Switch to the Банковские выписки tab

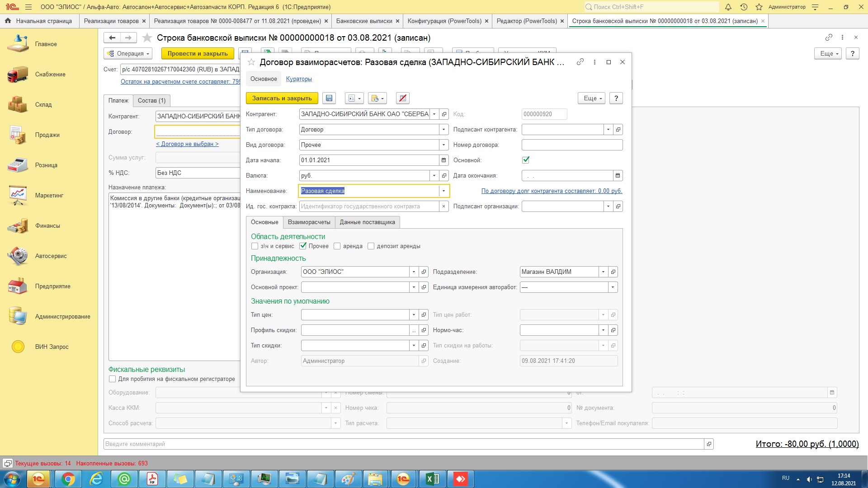click(x=364, y=21)
